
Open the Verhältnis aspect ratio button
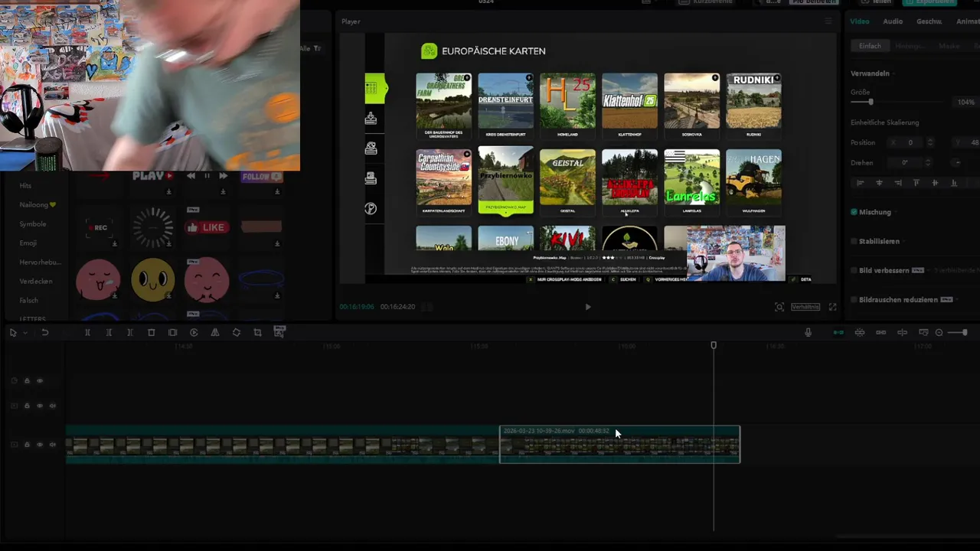[x=805, y=307]
